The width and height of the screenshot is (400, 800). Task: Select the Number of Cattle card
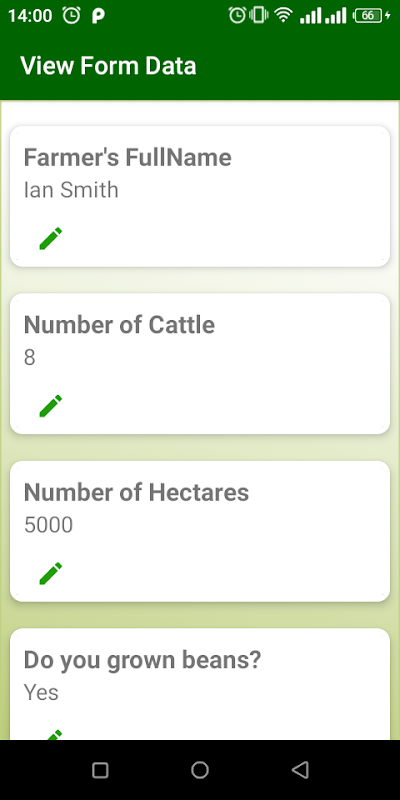point(200,364)
